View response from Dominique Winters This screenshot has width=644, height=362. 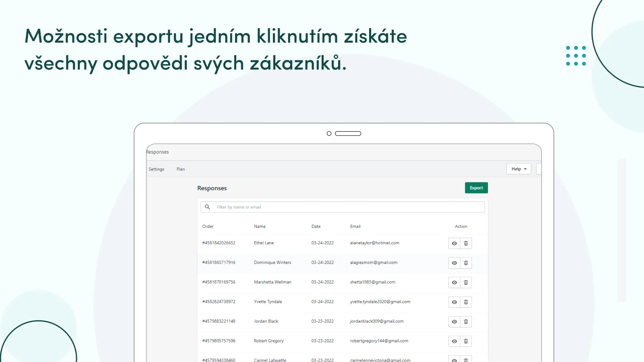point(454,263)
